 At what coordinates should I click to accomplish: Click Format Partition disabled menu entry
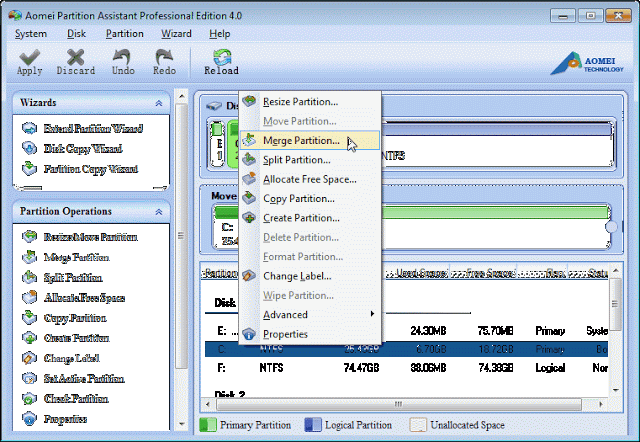click(310, 257)
